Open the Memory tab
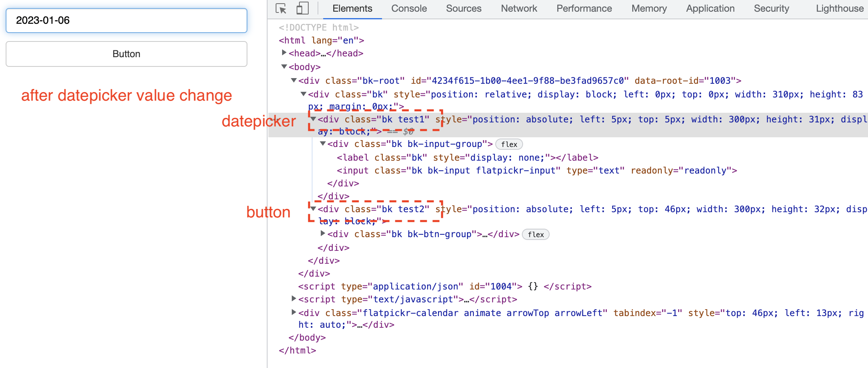The image size is (868, 368). pos(649,8)
